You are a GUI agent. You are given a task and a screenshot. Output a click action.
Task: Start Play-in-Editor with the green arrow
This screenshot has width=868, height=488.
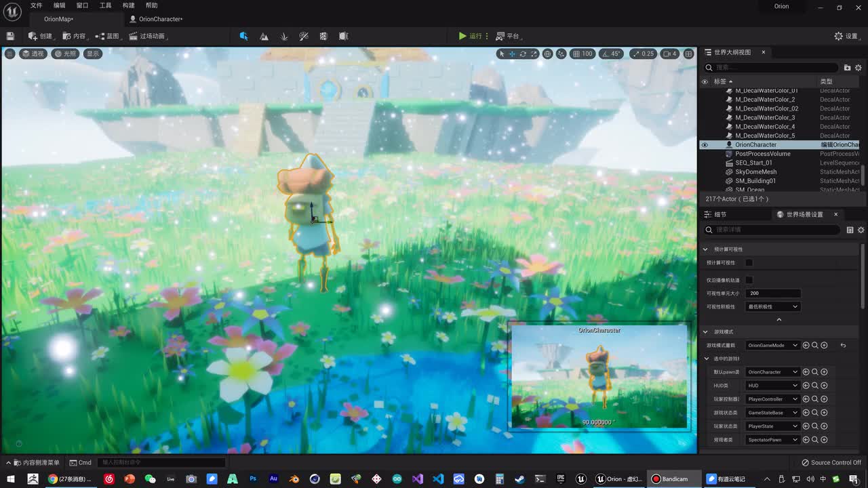462,36
